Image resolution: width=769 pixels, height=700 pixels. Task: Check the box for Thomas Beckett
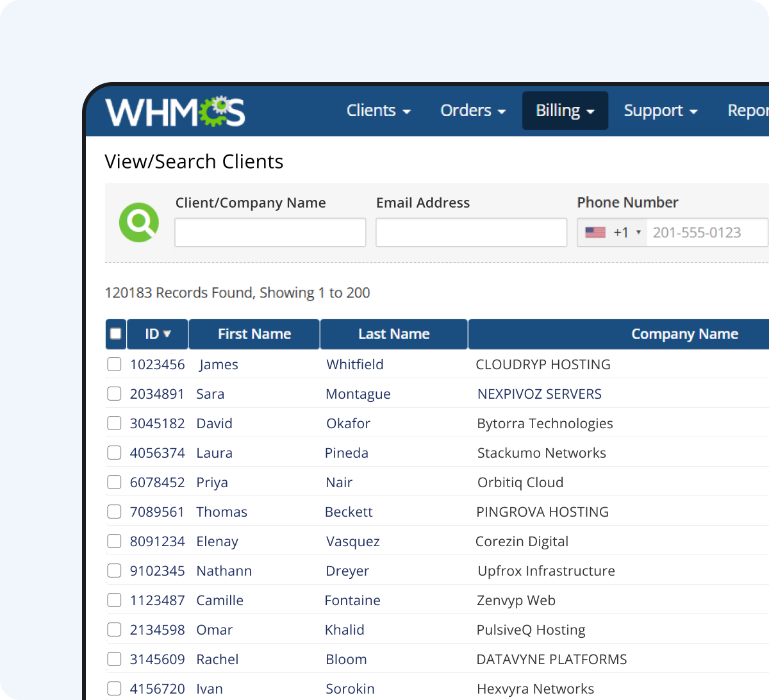click(114, 512)
